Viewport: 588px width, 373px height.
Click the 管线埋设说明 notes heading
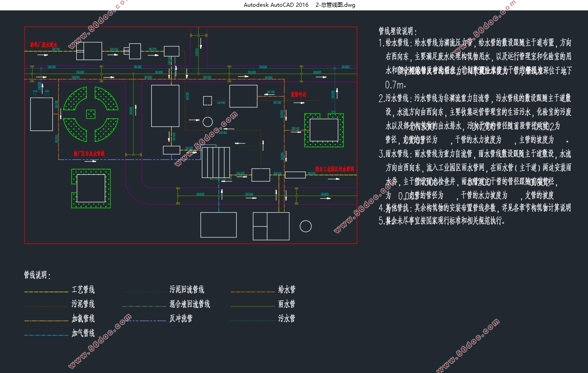396,31
